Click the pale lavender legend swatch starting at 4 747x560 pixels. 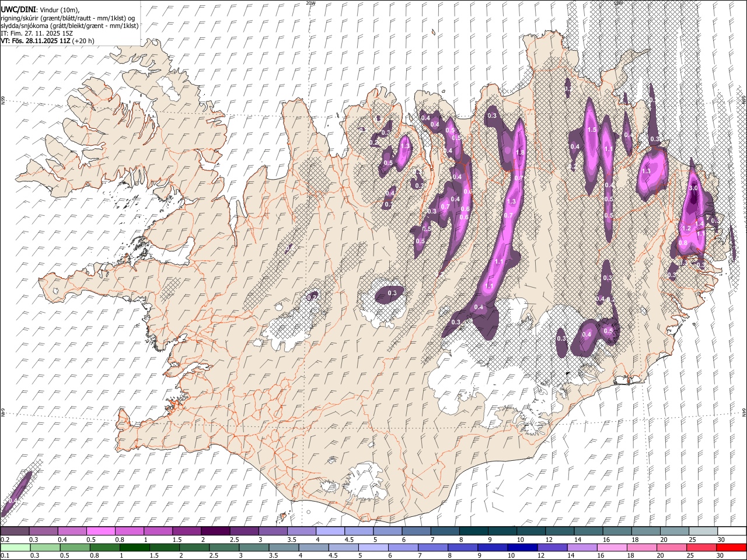click(x=330, y=531)
